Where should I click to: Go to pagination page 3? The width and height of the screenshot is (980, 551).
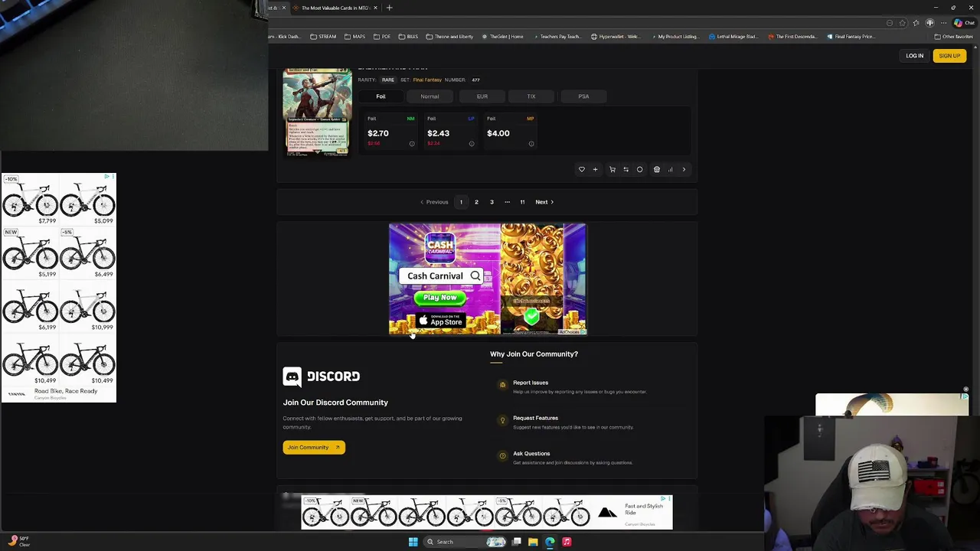point(492,202)
